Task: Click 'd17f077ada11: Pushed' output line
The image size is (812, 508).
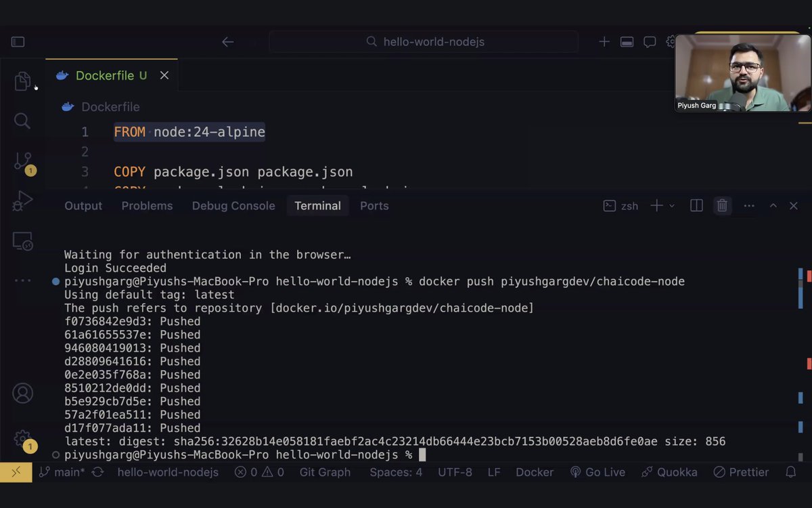Action: tap(133, 428)
